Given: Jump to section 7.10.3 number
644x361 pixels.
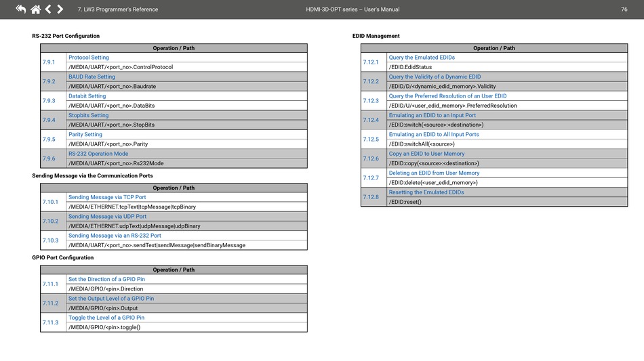Looking at the screenshot, I should click(x=50, y=240).
